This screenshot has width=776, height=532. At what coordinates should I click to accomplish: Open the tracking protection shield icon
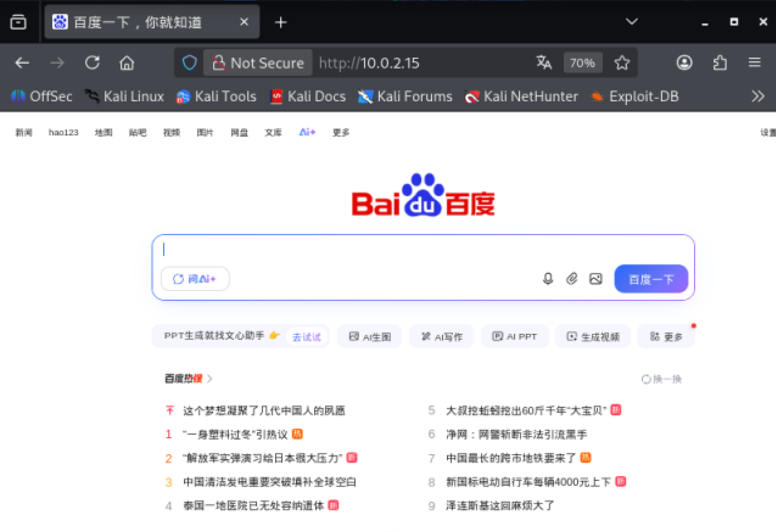[x=189, y=63]
